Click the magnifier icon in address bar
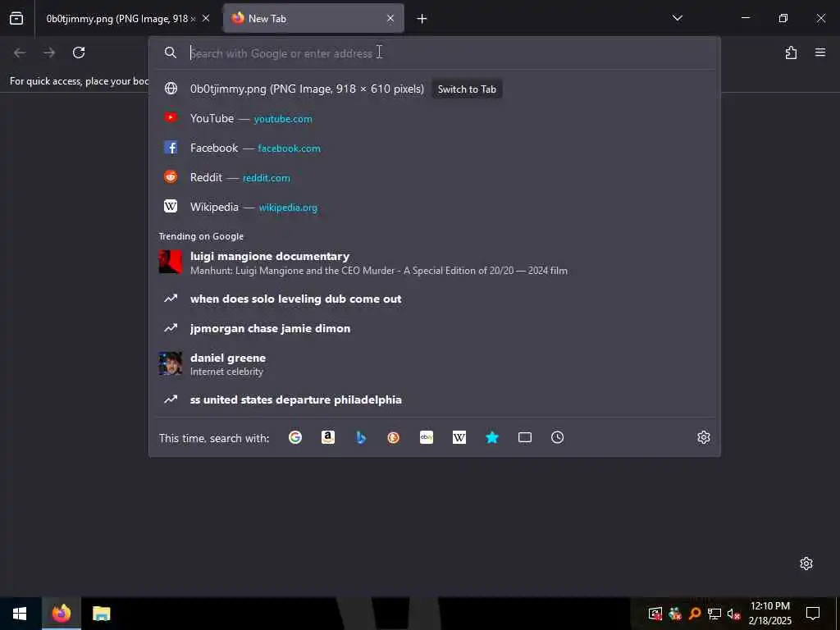Viewport: 840px width, 630px height. pyautogui.click(x=171, y=52)
